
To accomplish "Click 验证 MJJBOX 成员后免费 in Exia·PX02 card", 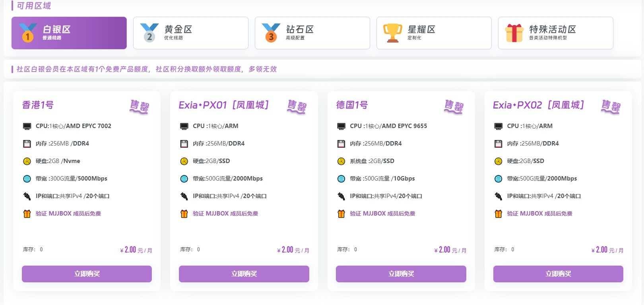I will point(540,214).
